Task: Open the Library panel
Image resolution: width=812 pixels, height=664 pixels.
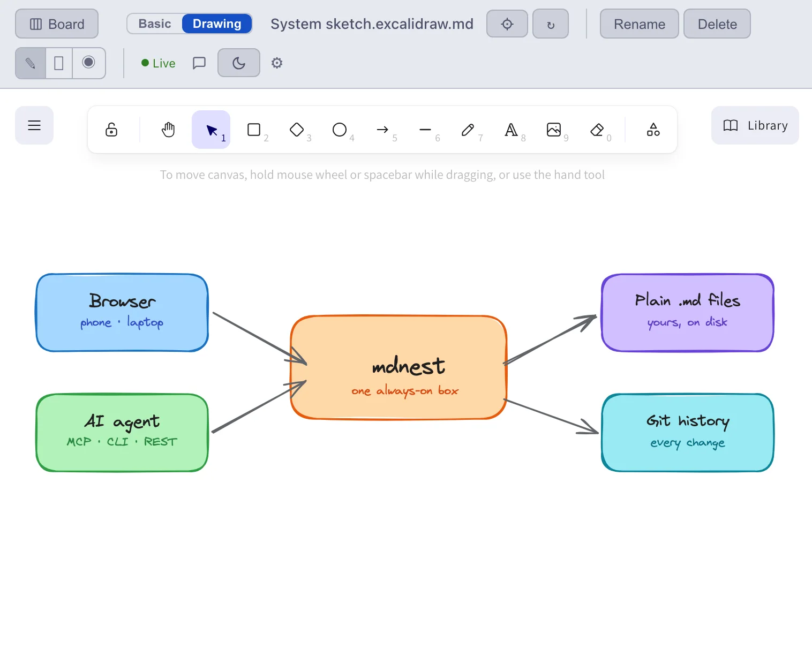Action: (x=755, y=125)
